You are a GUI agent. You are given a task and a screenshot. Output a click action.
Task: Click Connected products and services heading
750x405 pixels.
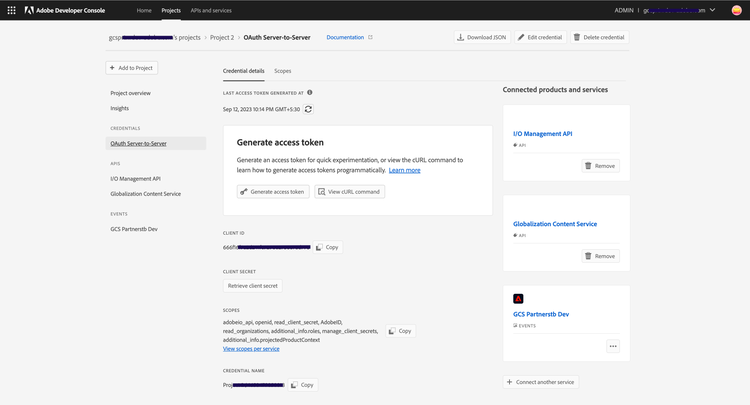[555, 89]
